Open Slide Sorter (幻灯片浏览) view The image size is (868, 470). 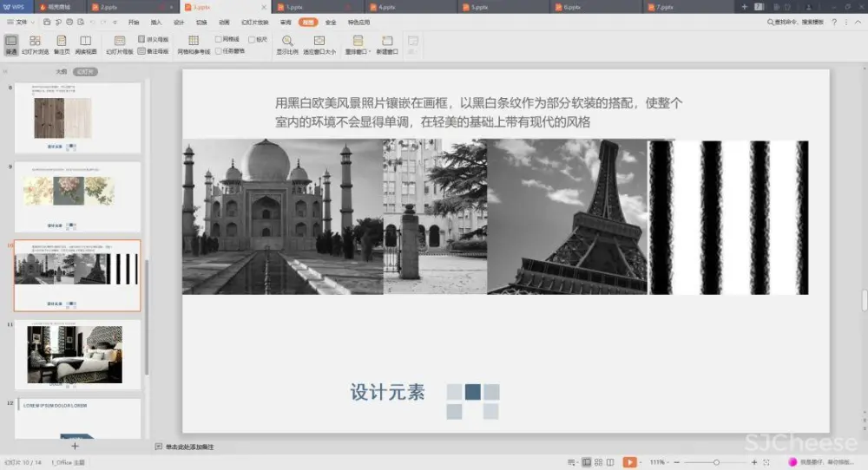point(35,45)
